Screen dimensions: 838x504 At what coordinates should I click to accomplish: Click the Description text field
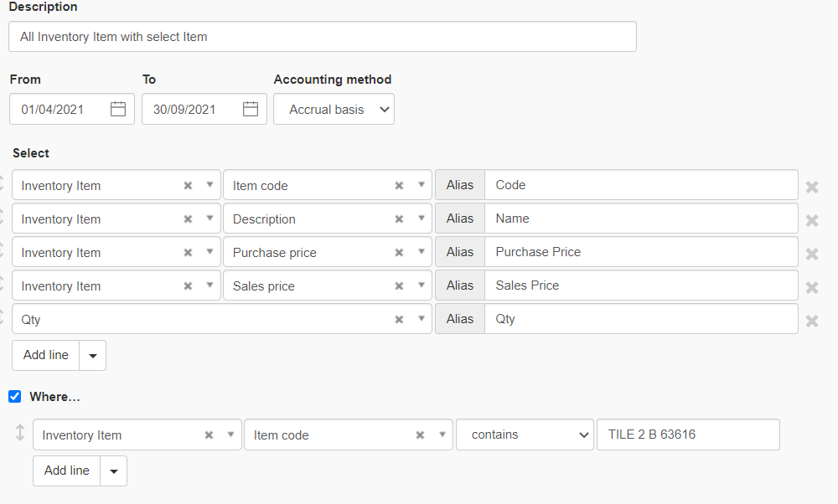pos(323,37)
